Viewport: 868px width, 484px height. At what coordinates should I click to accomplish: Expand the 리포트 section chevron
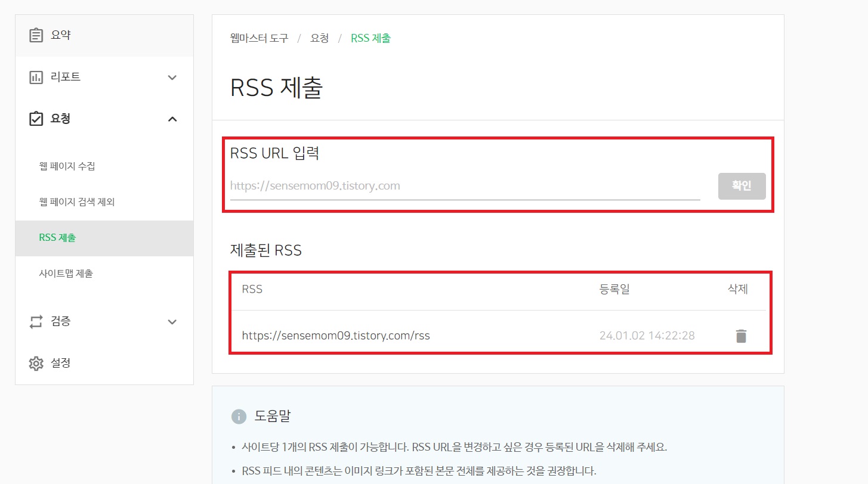pyautogui.click(x=172, y=77)
